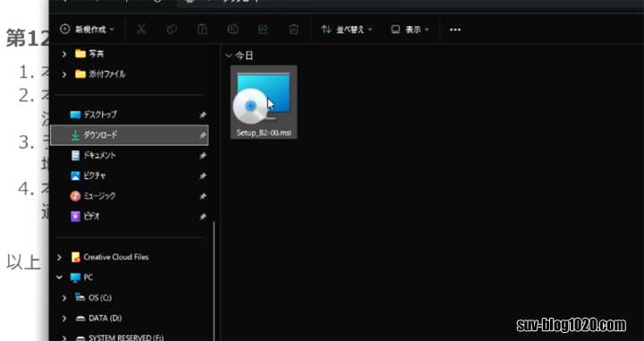Open the 並べ替え (Sort) dropdown
Image resolution: width=644 pixels, height=341 pixels.
(x=347, y=30)
